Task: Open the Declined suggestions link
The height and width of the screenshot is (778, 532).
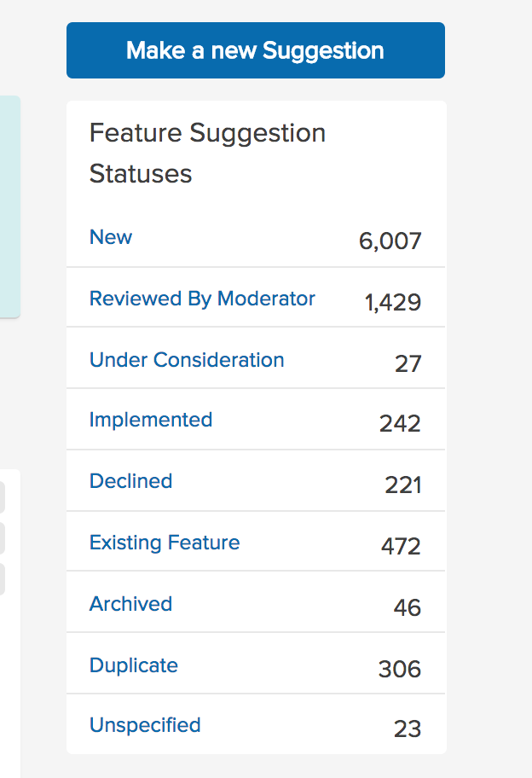Action: coord(131,481)
